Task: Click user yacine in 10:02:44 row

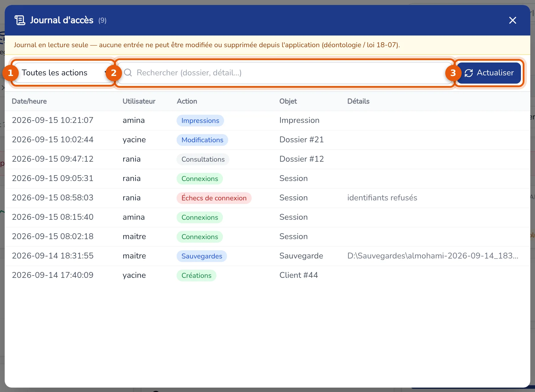Action: tap(134, 140)
